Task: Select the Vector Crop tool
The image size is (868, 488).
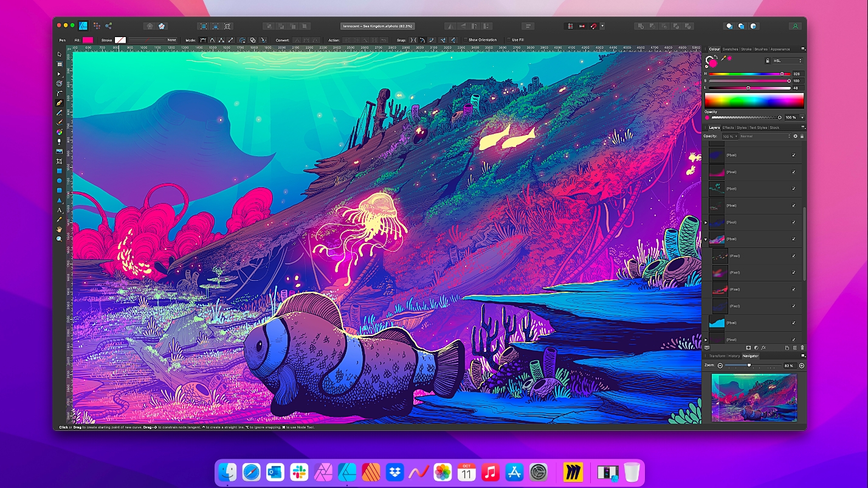Action: (60, 161)
